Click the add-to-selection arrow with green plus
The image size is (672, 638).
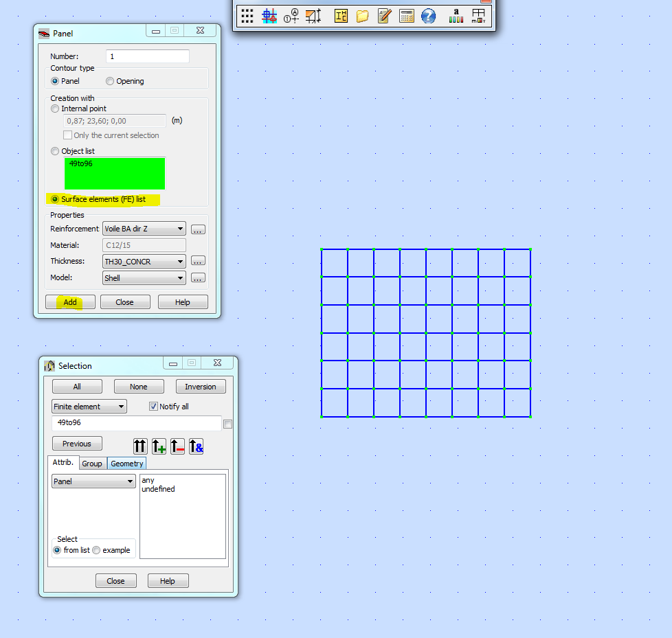click(x=159, y=446)
